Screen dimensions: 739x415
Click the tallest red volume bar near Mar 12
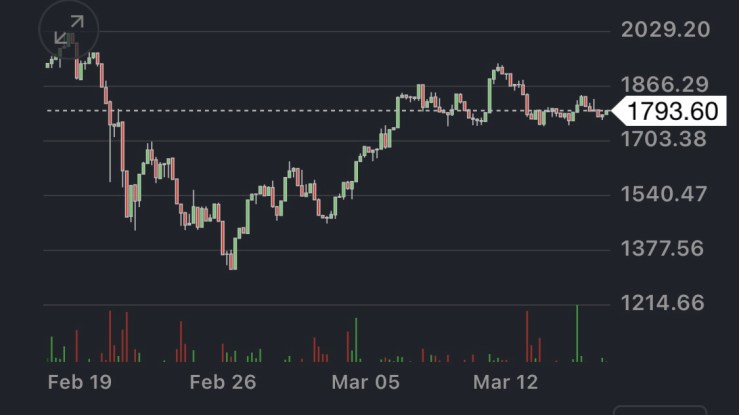click(x=526, y=336)
